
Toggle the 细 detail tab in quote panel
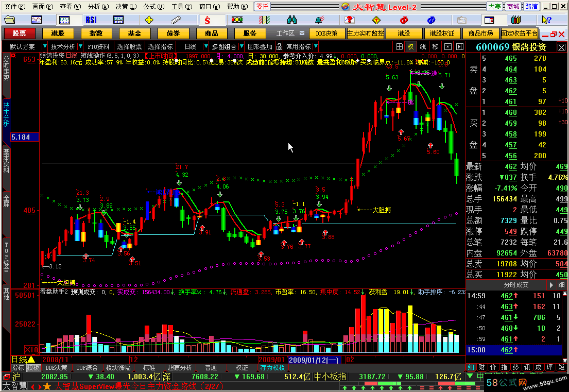[471, 367]
